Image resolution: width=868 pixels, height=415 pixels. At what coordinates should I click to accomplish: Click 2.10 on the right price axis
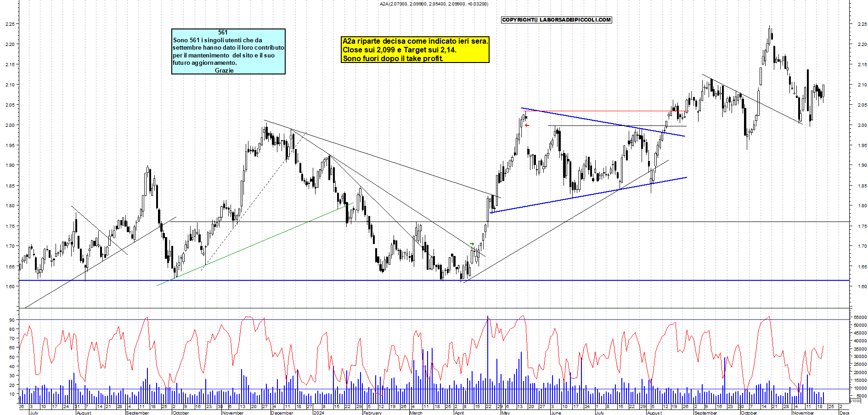click(862, 85)
